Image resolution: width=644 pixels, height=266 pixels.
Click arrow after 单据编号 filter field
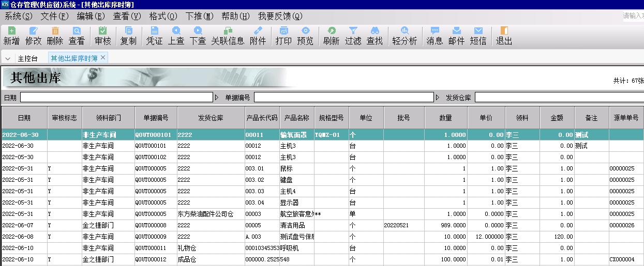click(438, 97)
